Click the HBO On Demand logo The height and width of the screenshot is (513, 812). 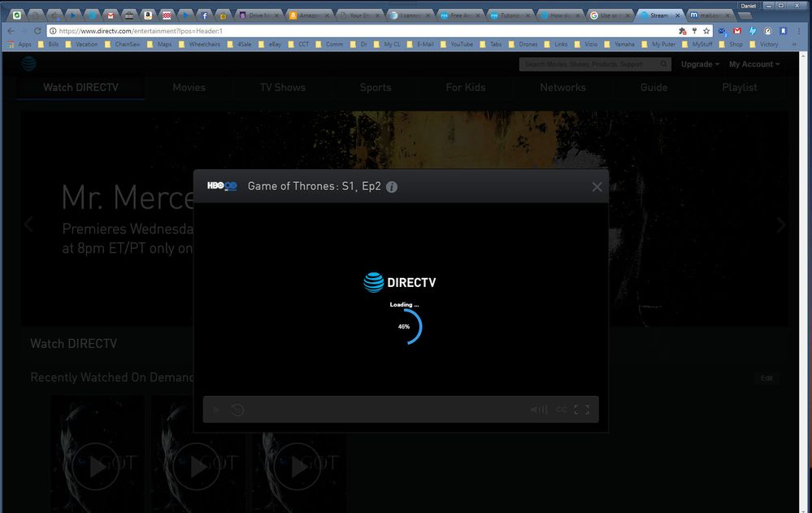pyautogui.click(x=222, y=186)
